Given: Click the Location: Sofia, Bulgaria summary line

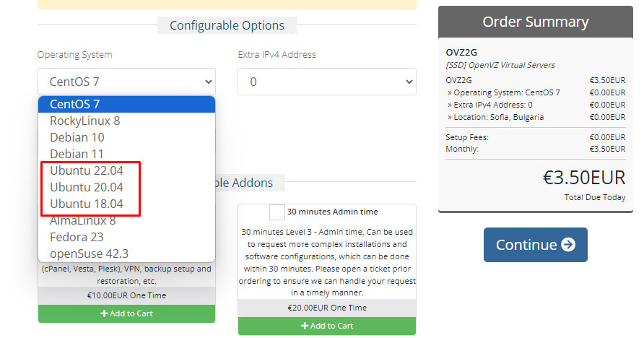Looking at the screenshot, I should point(536,117).
